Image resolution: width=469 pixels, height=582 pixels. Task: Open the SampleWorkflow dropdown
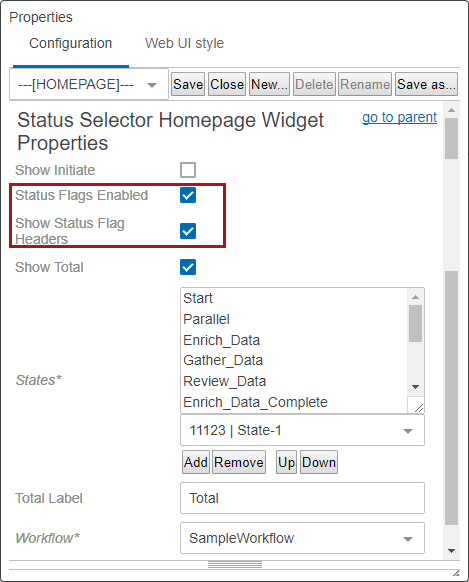click(x=302, y=538)
